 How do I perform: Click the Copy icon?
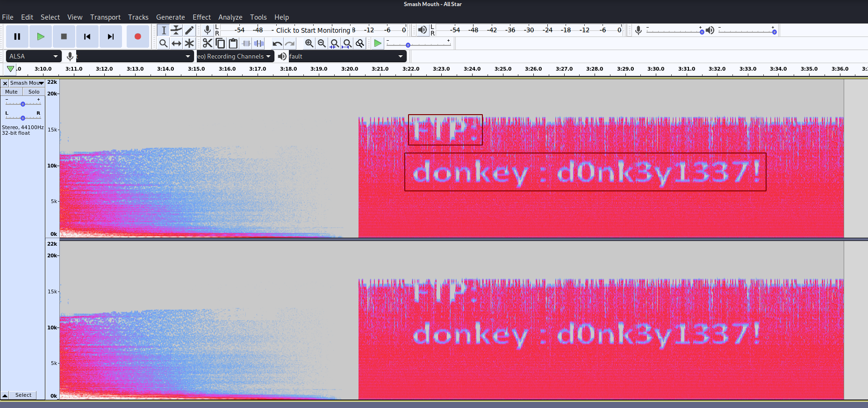(220, 44)
